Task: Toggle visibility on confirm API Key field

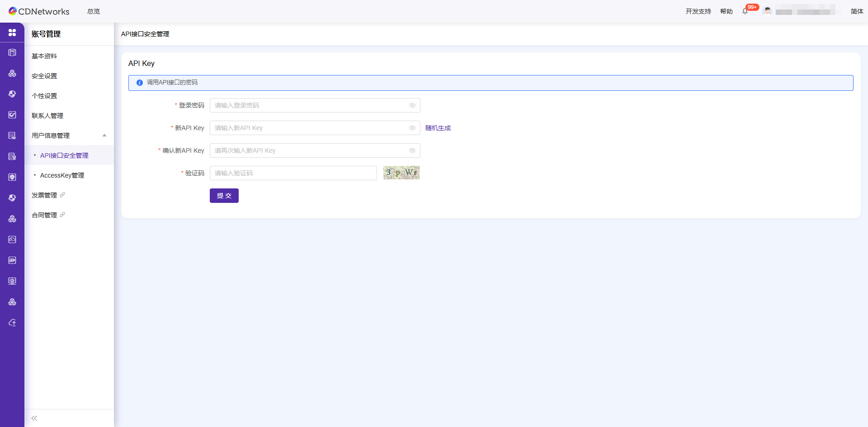Action: click(412, 150)
